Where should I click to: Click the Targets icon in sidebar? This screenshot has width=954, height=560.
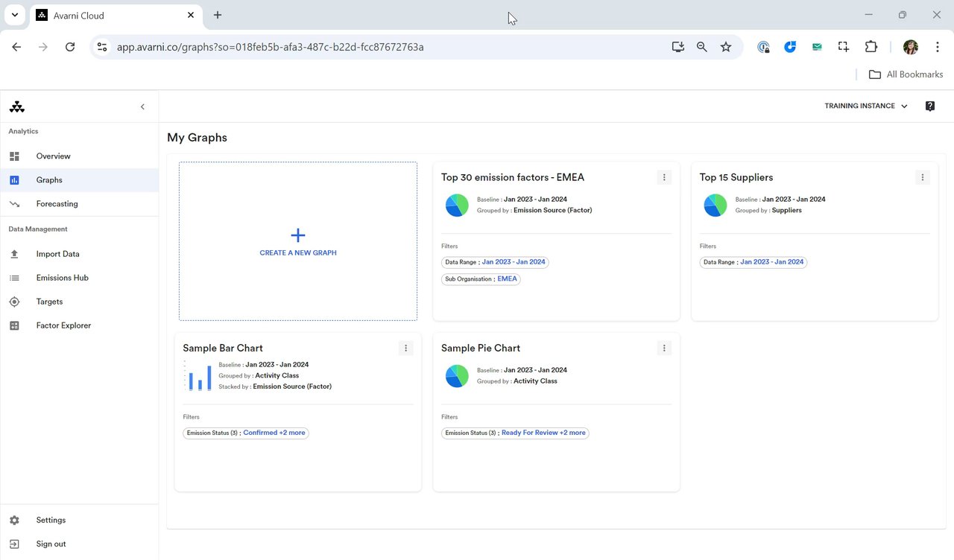(14, 302)
